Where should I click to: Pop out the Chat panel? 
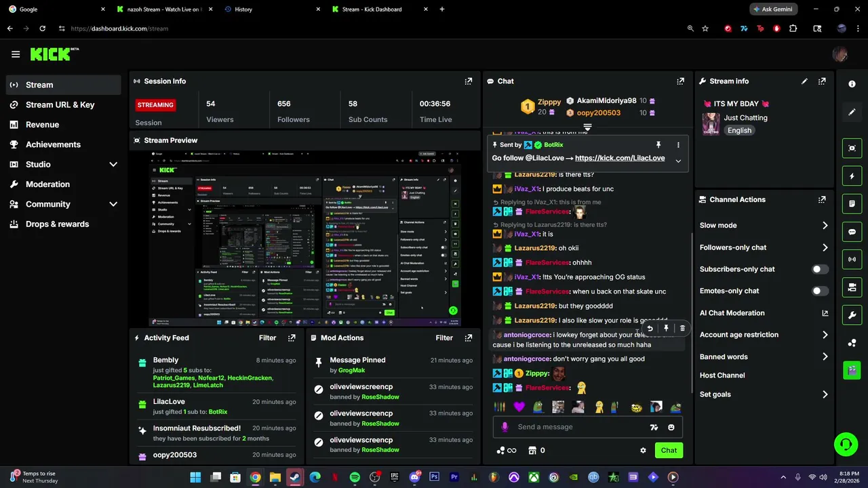pos(680,81)
